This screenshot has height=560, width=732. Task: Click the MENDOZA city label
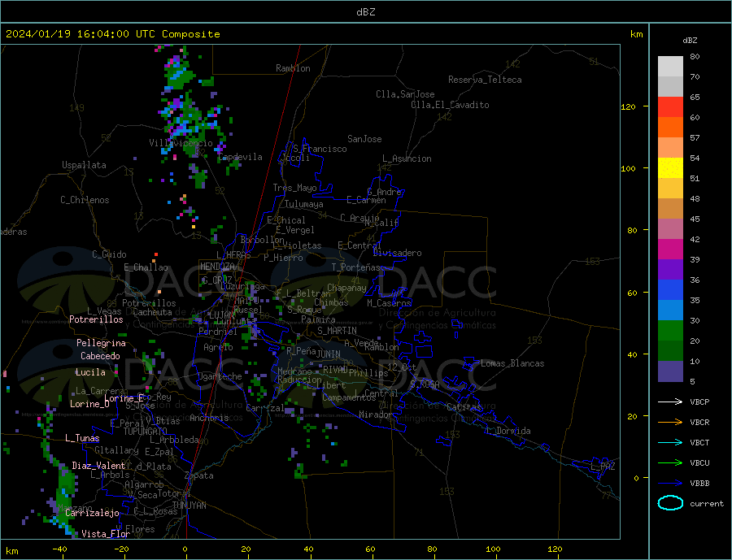coord(217,267)
